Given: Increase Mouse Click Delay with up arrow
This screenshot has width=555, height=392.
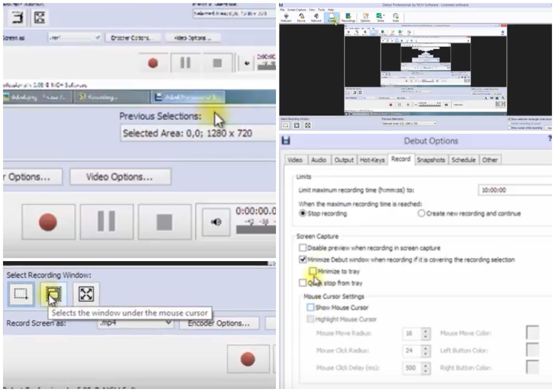Looking at the screenshot, I should [x=425, y=365].
